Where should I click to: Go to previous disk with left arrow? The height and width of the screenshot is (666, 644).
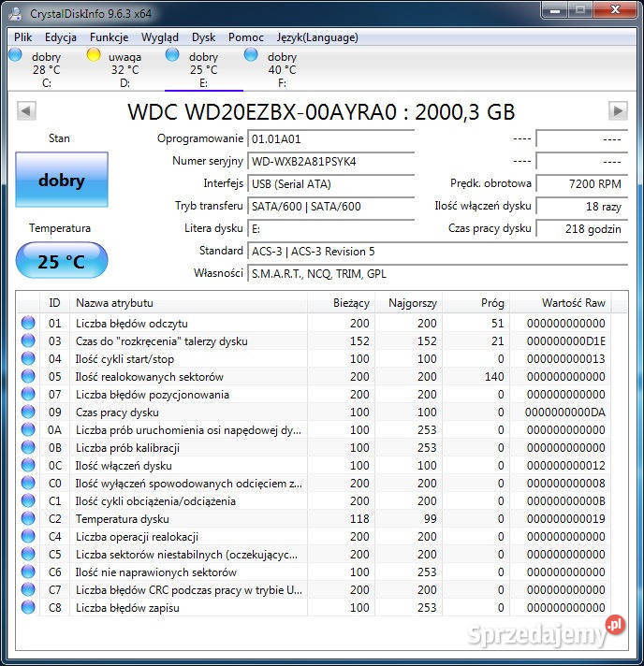[x=27, y=111]
